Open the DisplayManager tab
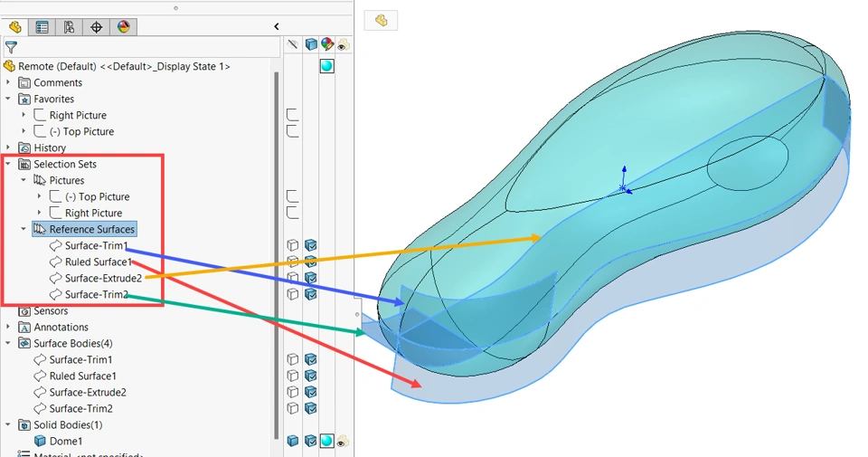The width and height of the screenshot is (868, 457). 124,26
